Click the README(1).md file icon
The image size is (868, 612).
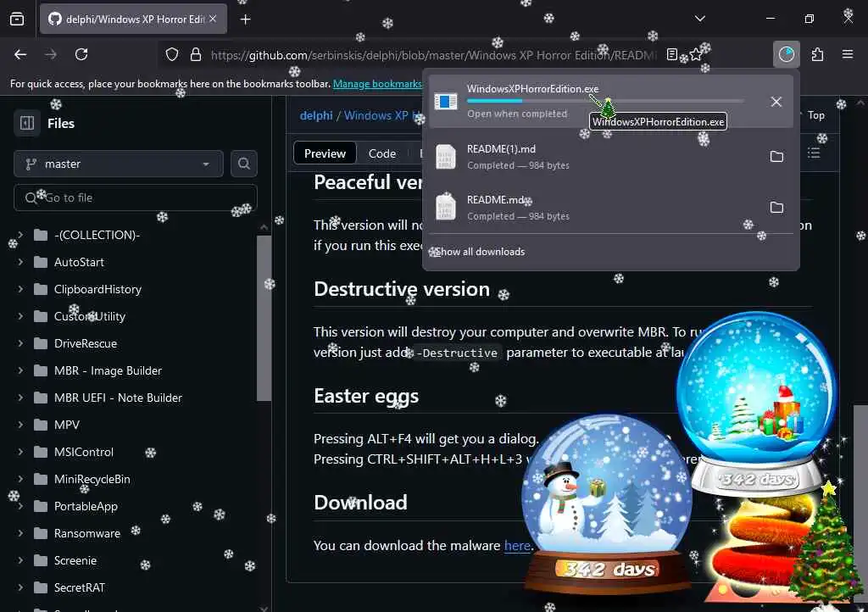446,157
